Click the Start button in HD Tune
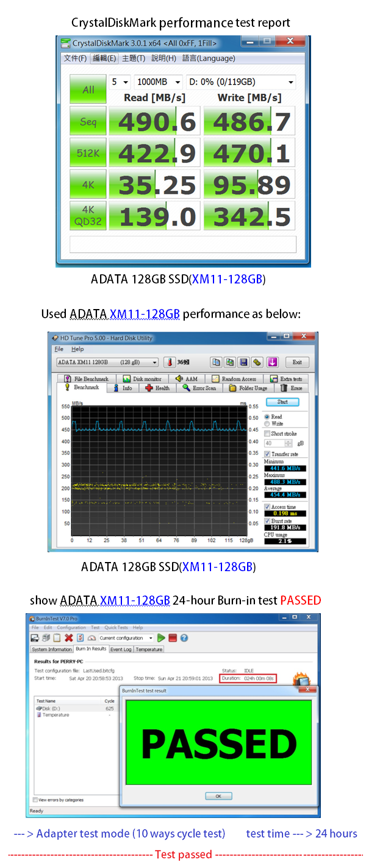 pos(282,402)
